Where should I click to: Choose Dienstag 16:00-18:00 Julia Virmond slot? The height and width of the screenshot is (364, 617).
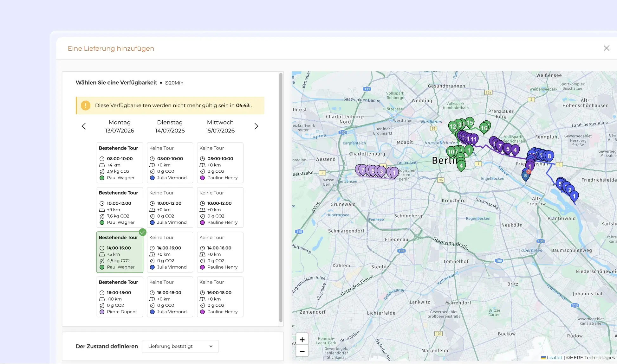[170, 297]
